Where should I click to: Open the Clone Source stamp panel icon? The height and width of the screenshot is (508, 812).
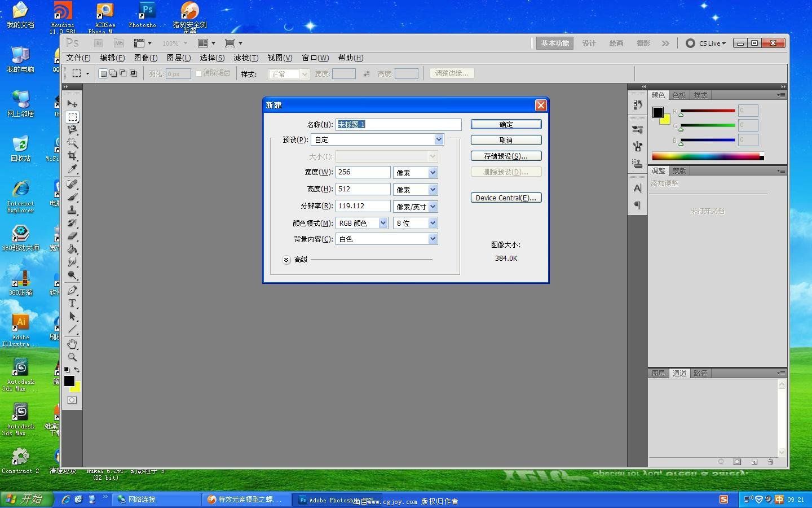(638, 164)
